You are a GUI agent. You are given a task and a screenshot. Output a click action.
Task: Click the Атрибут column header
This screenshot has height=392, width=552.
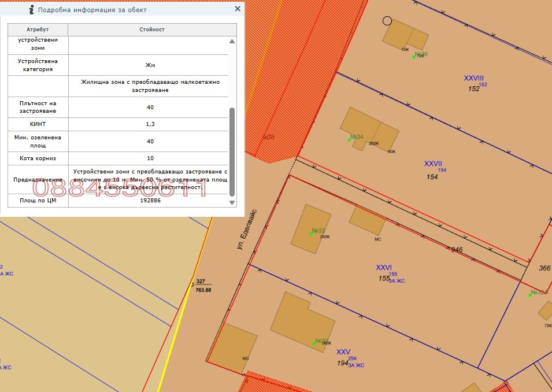tap(38, 29)
